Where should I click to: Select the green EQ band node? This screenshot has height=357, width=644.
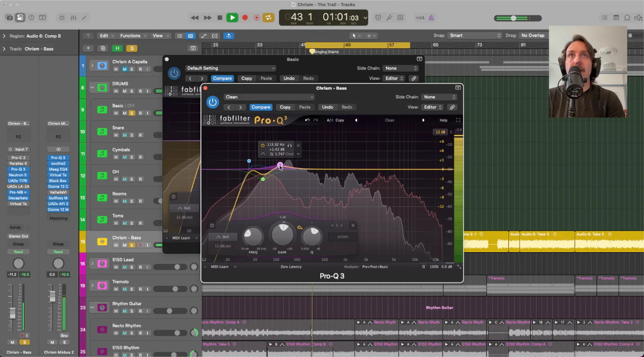point(263,179)
